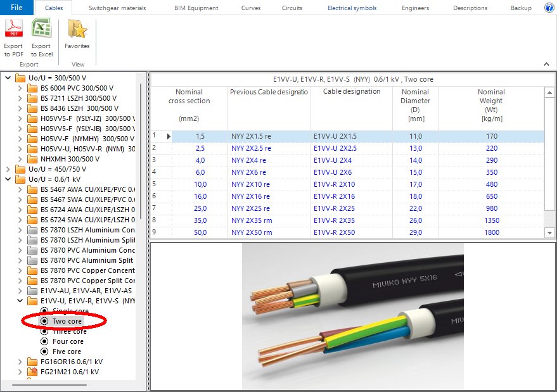Open the File menu

16,8
